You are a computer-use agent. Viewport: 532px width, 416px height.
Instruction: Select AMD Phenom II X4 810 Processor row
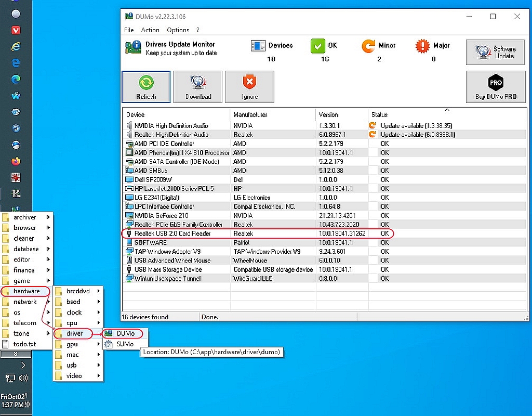click(x=324, y=152)
